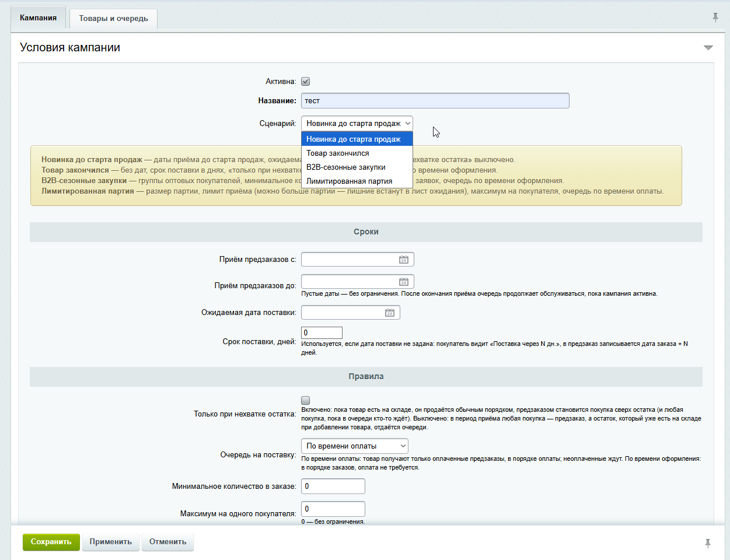This screenshot has width=730, height=560.
Task: Select «Лимитированная партия» scenario option
Action: tap(357, 181)
